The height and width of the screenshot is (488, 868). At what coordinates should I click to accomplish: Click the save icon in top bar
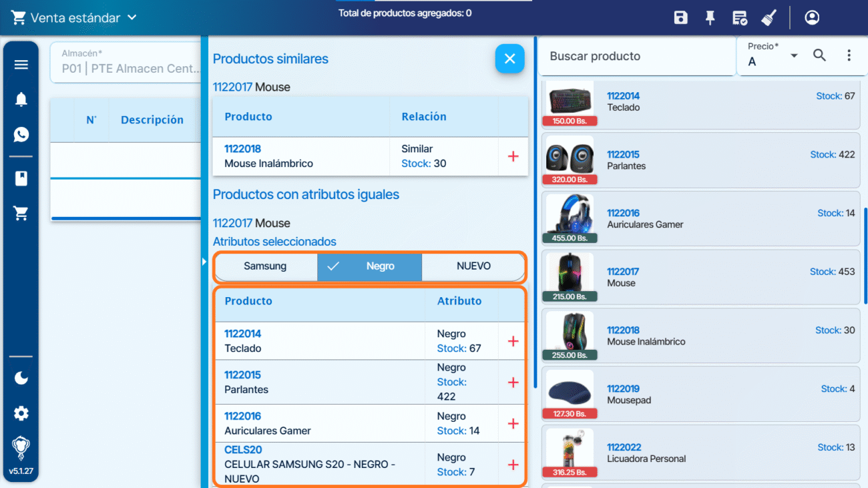[x=680, y=18]
